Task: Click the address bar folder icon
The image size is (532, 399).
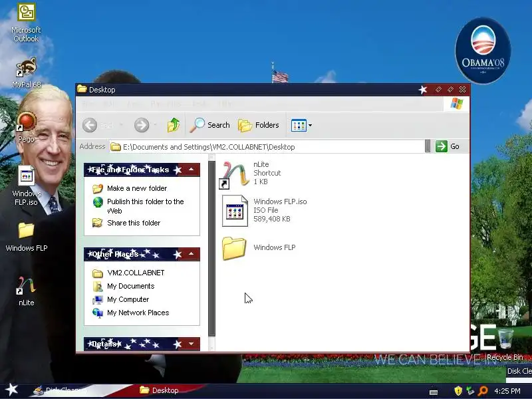Action: tap(116, 146)
